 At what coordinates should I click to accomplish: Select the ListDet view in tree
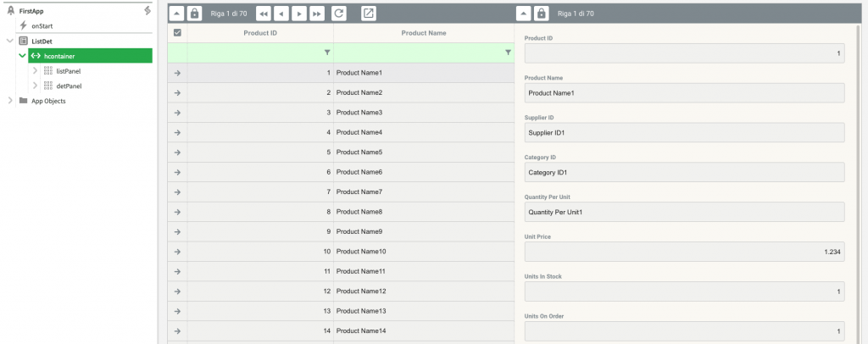pos(42,41)
